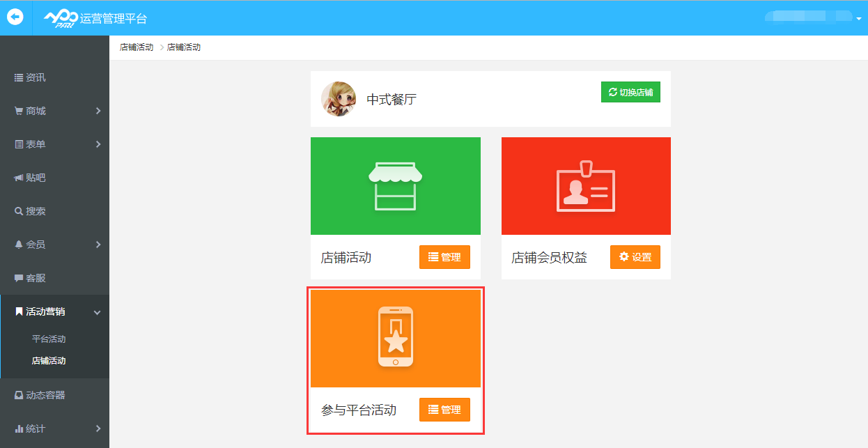Viewport: 868px width, 448px height.
Task: Click the storefront icon on green tile
Action: (x=395, y=186)
